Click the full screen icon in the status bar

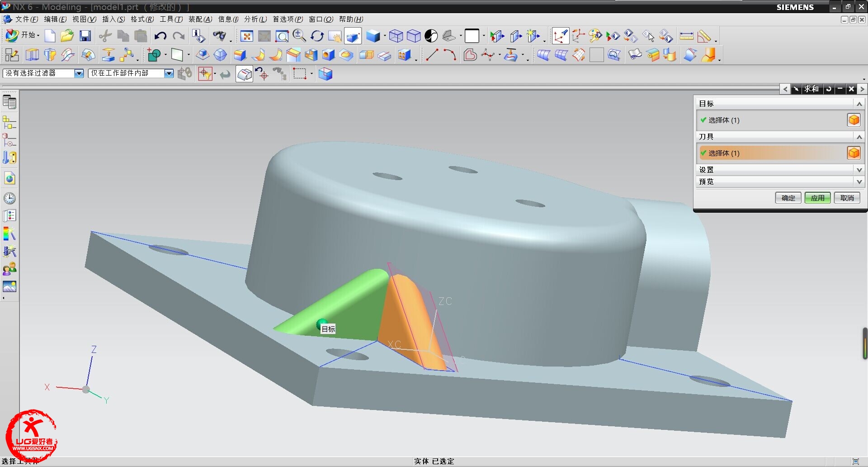(855, 461)
